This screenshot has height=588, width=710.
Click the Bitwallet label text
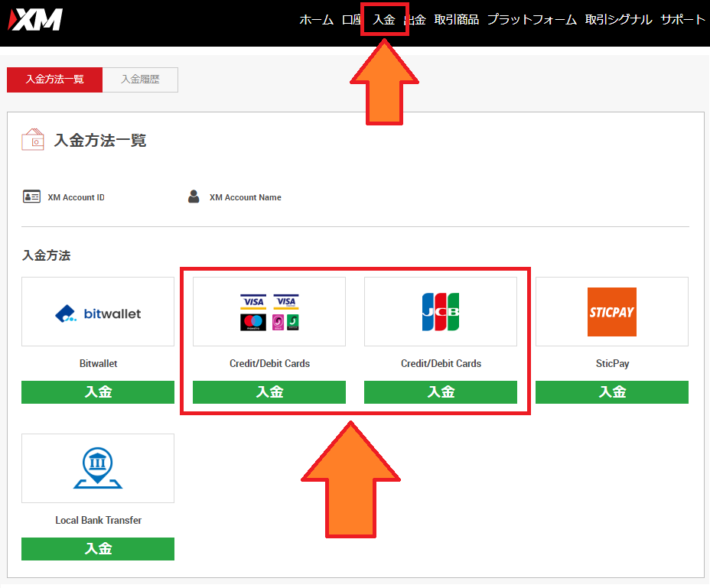click(x=98, y=363)
